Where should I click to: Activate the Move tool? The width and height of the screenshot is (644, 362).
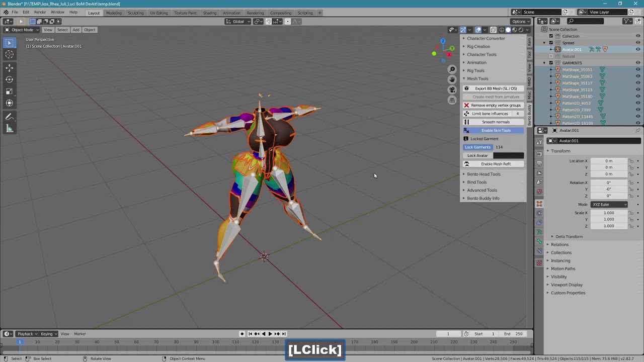coord(10,67)
